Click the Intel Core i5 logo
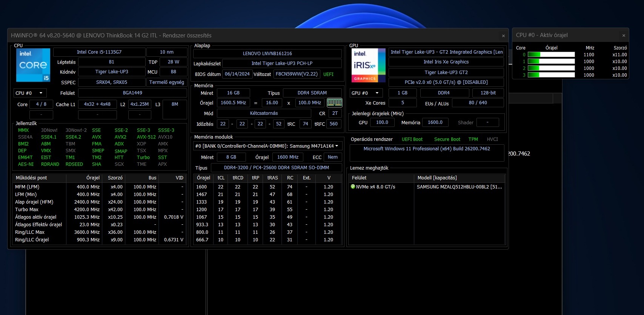The height and width of the screenshot is (315, 644). click(x=33, y=65)
